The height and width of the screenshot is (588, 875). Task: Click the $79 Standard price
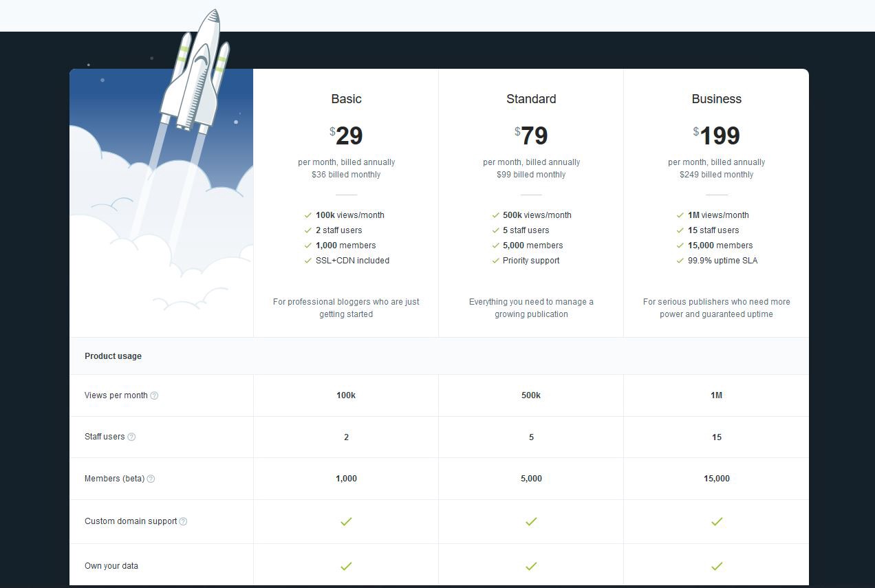[x=531, y=135]
